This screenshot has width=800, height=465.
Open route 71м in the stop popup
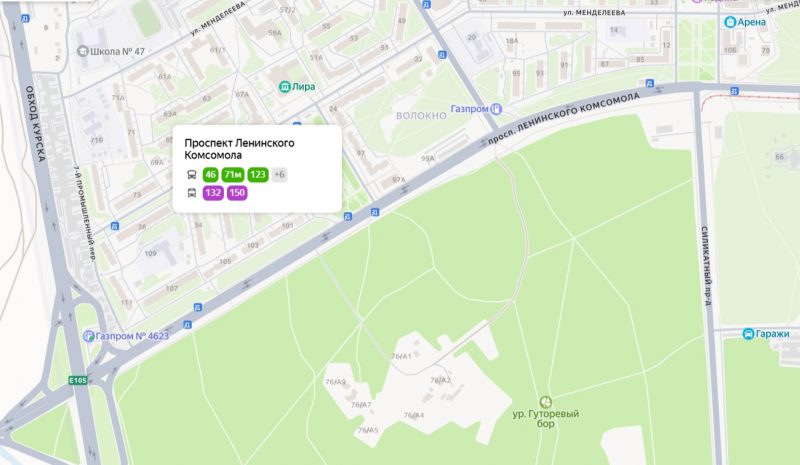pyautogui.click(x=233, y=175)
